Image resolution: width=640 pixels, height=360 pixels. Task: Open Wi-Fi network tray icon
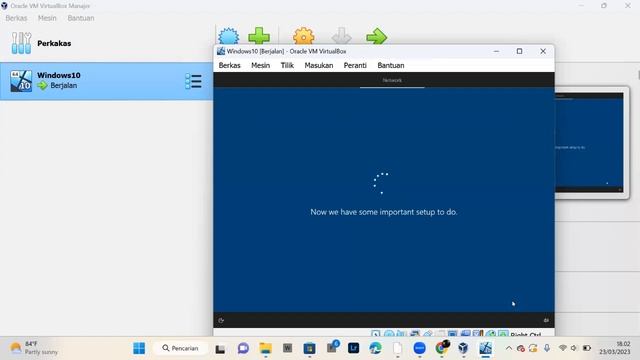click(563, 348)
